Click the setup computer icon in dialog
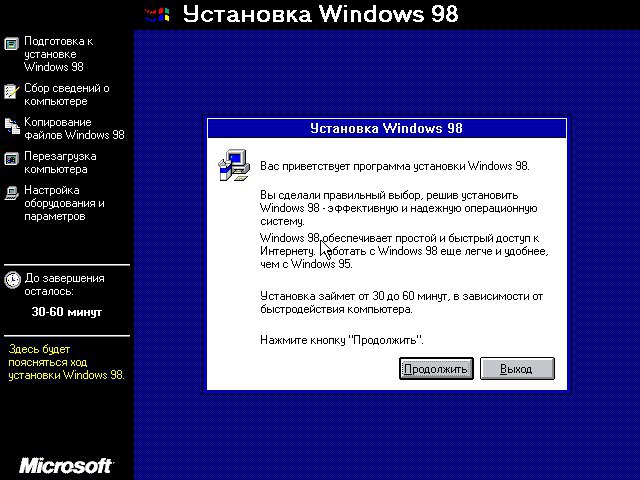 pyautogui.click(x=233, y=165)
